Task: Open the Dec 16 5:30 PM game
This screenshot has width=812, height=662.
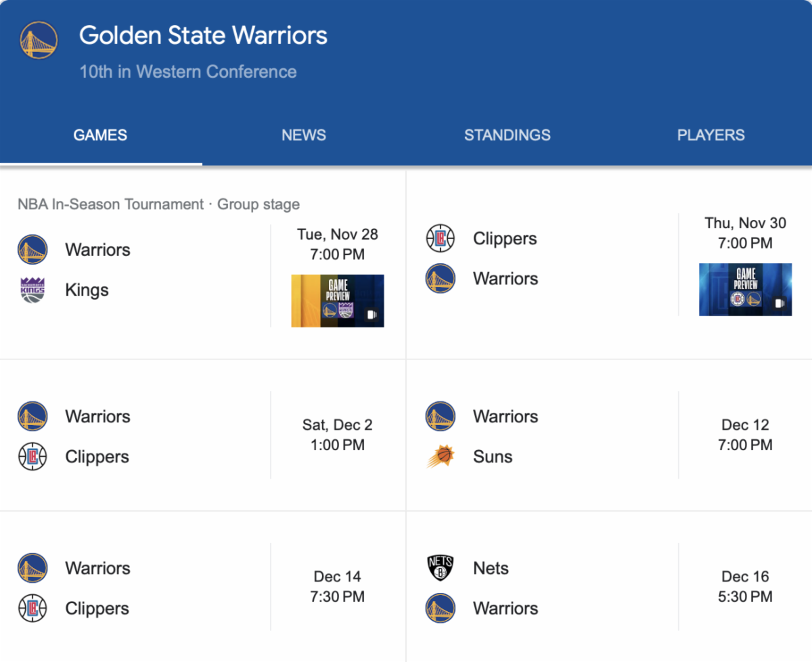Action: pos(745,586)
